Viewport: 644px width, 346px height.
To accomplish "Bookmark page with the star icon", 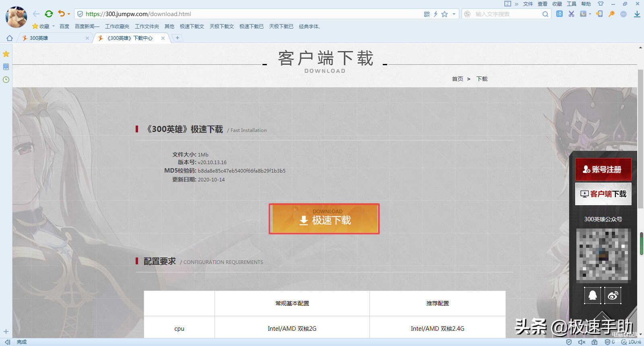I will [445, 14].
